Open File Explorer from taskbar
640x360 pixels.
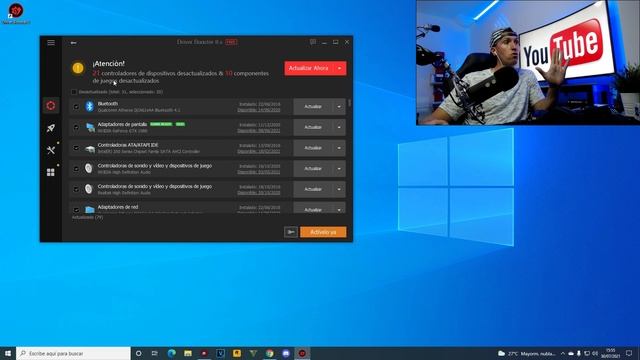[188, 353]
